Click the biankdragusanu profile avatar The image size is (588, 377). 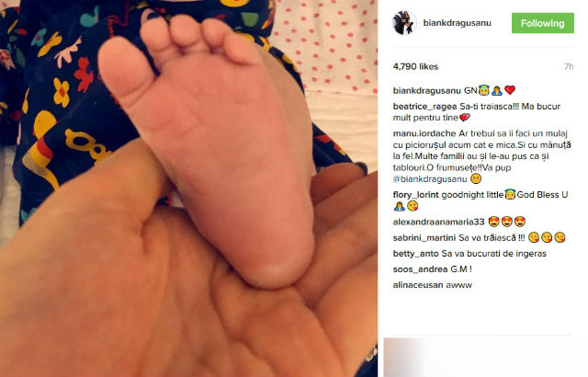pyautogui.click(x=404, y=23)
